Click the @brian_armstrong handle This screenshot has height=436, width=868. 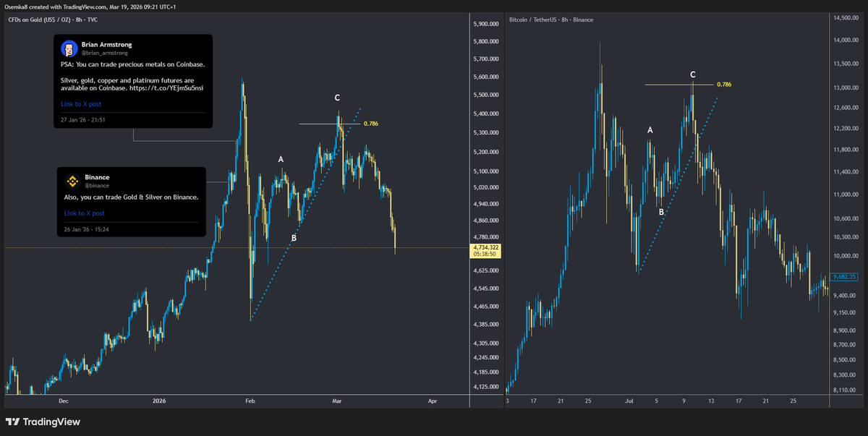(x=104, y=54)
